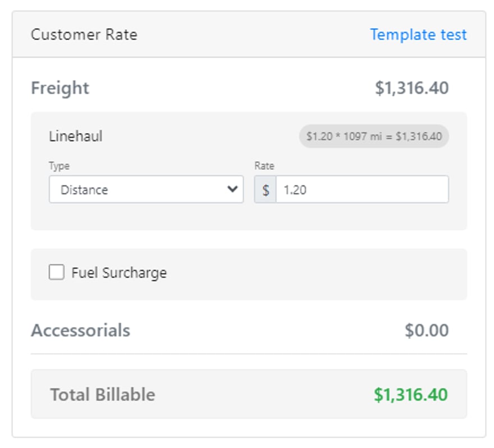Select the Freight section heading
This screenshot has height=448, width=494.
60,88
